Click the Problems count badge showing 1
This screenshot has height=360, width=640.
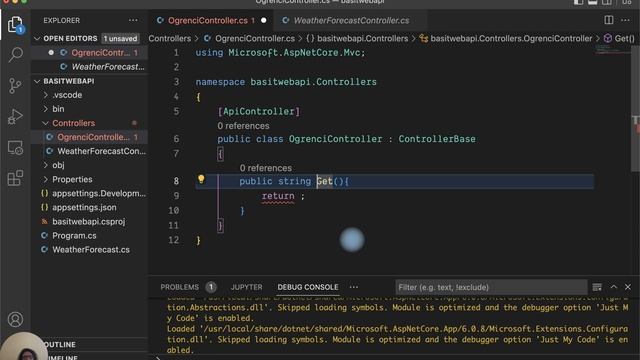point(211,287)
